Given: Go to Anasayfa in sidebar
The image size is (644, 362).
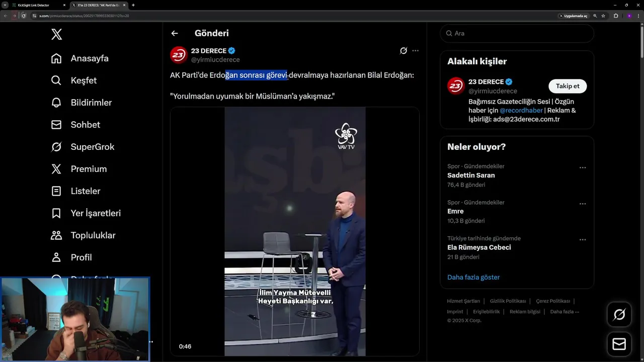Looking at the screenshot, I should [x=80, y=58].
